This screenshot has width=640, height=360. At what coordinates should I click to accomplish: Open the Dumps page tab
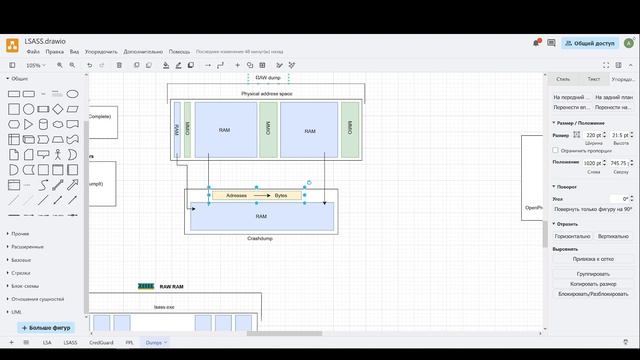tap(156, 342)
